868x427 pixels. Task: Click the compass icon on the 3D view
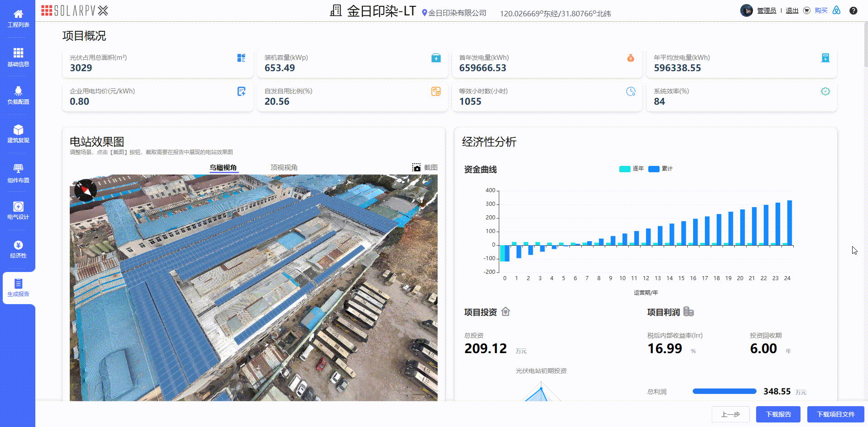pos(85,190)
